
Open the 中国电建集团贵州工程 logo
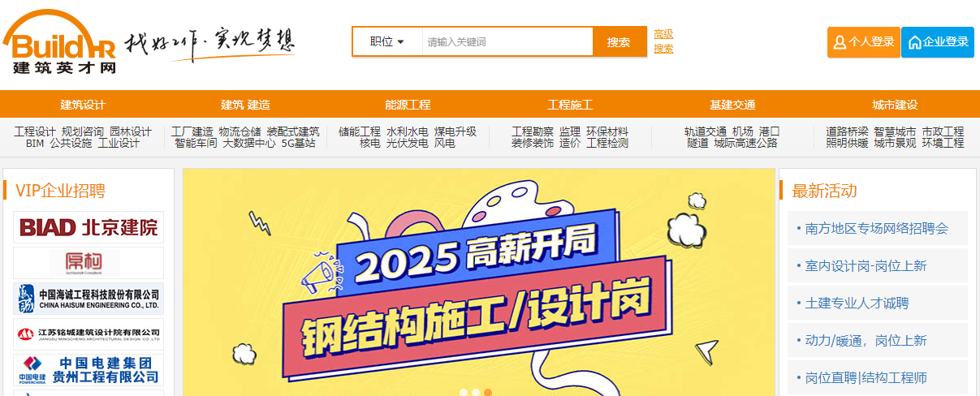tap(89, 370)
